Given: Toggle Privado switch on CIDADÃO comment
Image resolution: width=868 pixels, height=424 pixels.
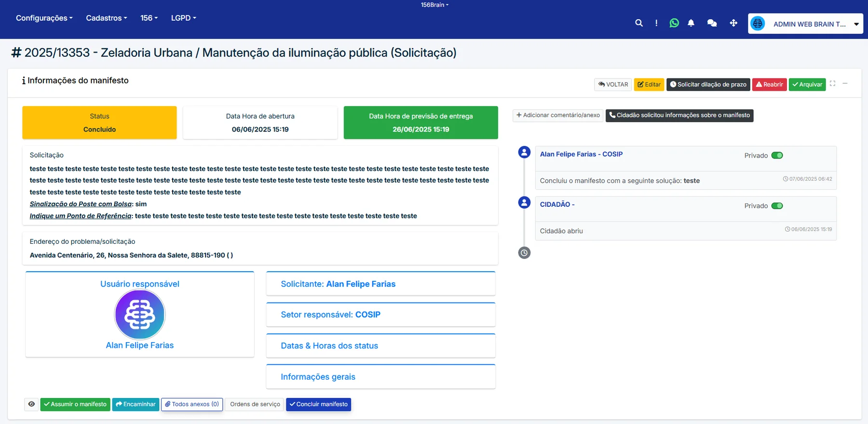Looking at the screenshot, I should [x=777, y=206].
